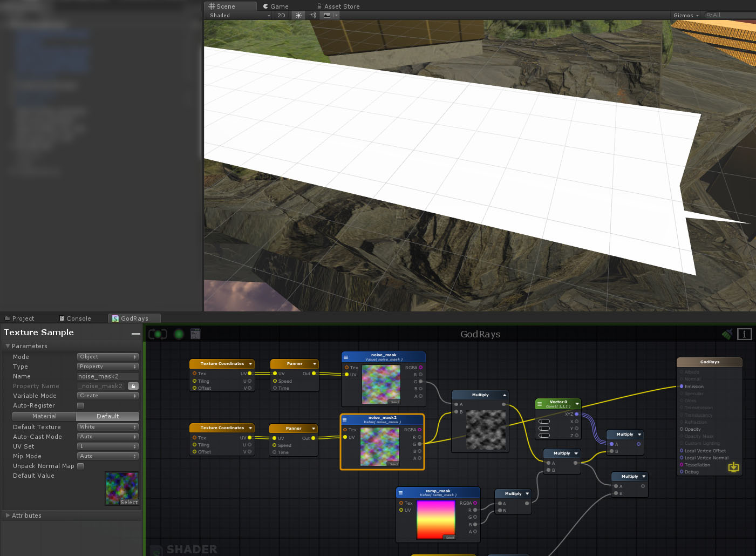The width and height of the screenshot is (756, 556).
Task: Select the GodRays shader editor tab
Action: pyautogui.click(x=134, y=318)
